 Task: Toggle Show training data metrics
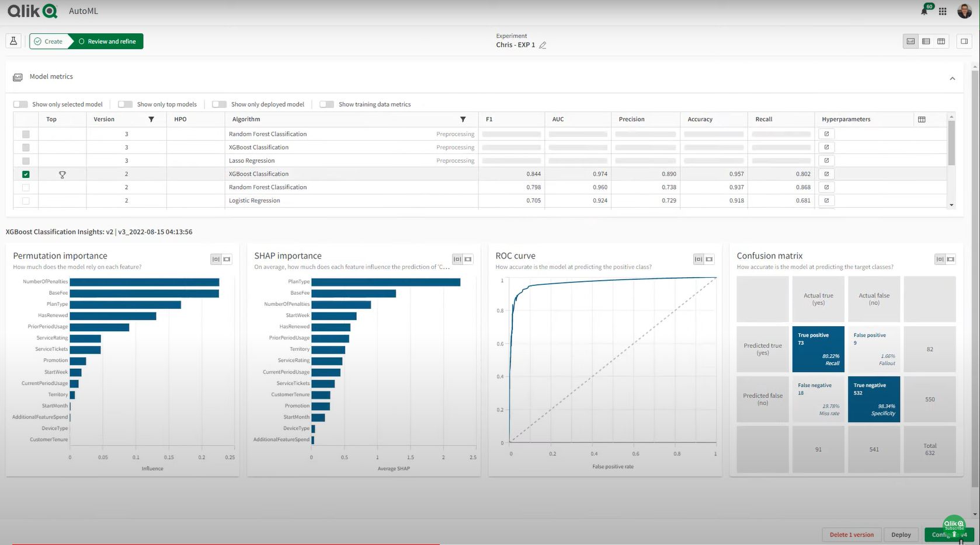[x=326, y=104]
